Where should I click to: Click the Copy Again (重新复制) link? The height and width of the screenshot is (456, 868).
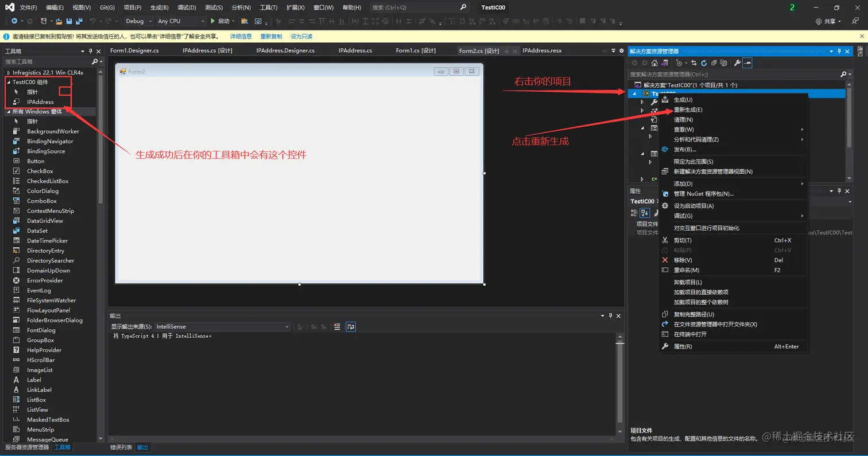tap(271, 36)
